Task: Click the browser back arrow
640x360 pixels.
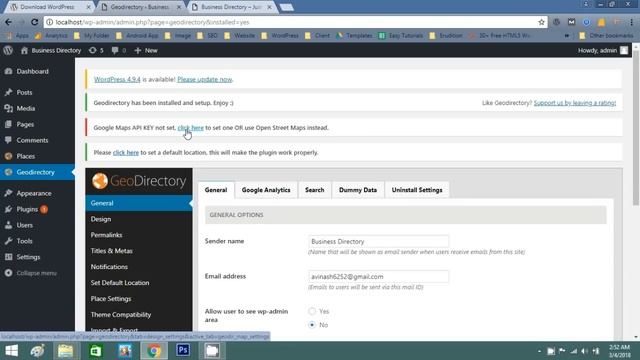Action: click(9, 22)
